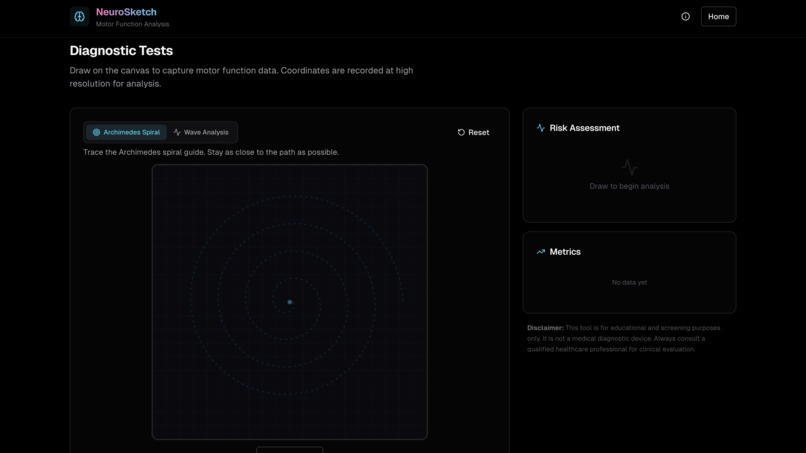Go to the Home page button
This screenshot has height=453, width=806.
pyautogui.click(x=718, y=16)
